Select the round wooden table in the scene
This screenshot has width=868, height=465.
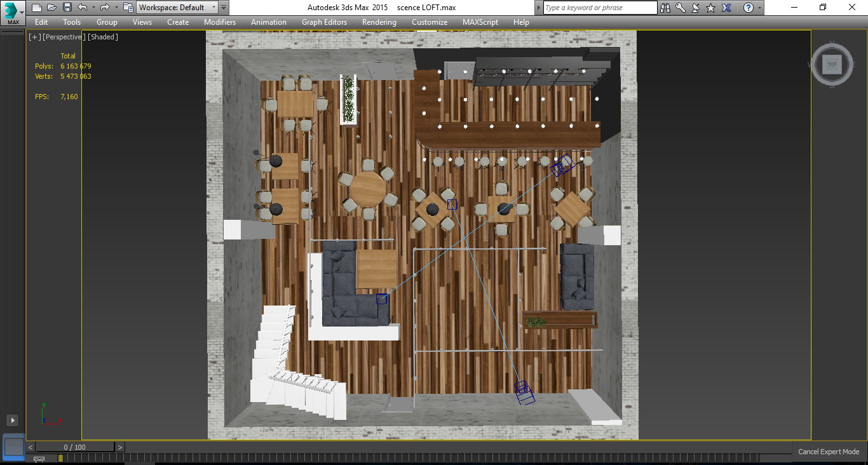click(367, 189)
